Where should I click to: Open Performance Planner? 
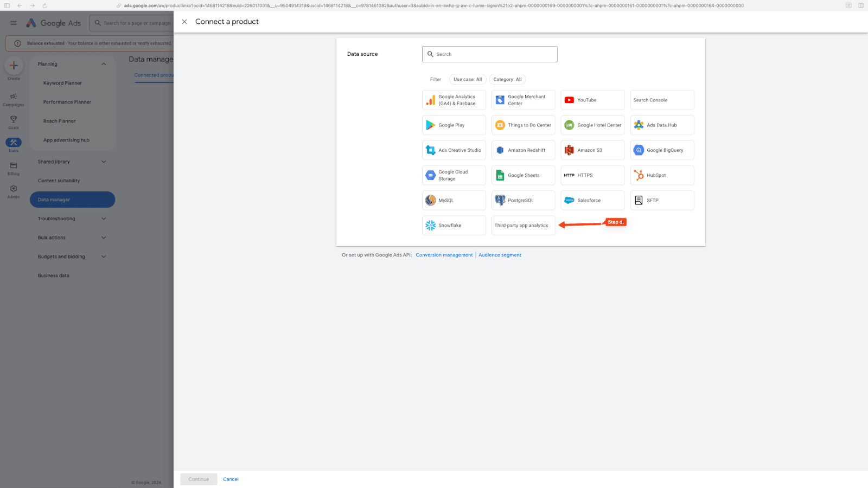(x=67, y=102)
